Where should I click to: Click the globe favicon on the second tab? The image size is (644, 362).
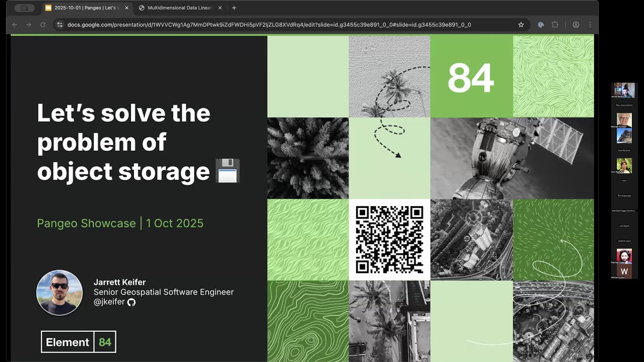[141, 8]
